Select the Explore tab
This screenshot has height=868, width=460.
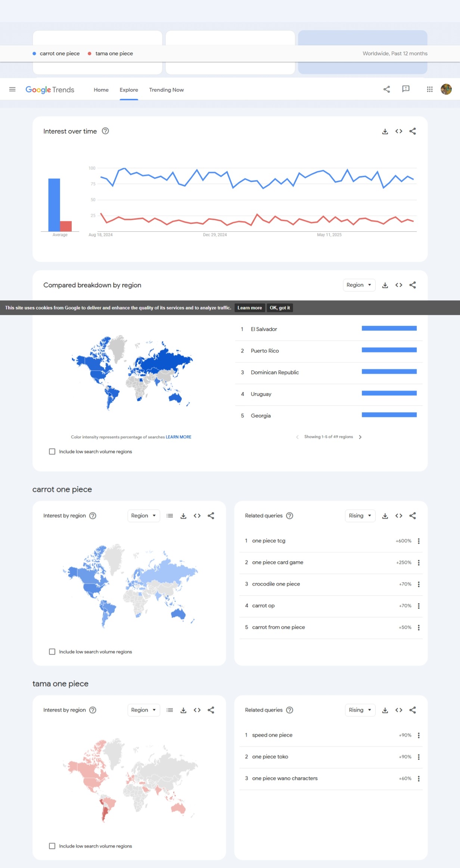click(x=129, y=90)
